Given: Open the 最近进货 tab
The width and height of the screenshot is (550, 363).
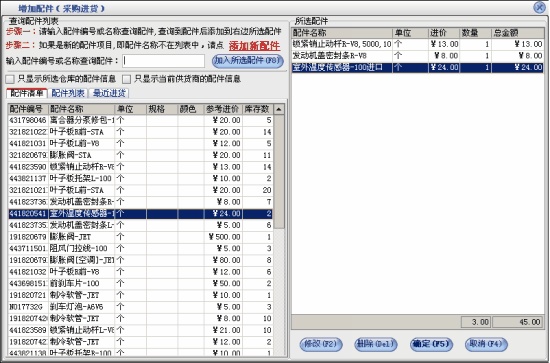Looking at the screenshot, I should (109, 93).
